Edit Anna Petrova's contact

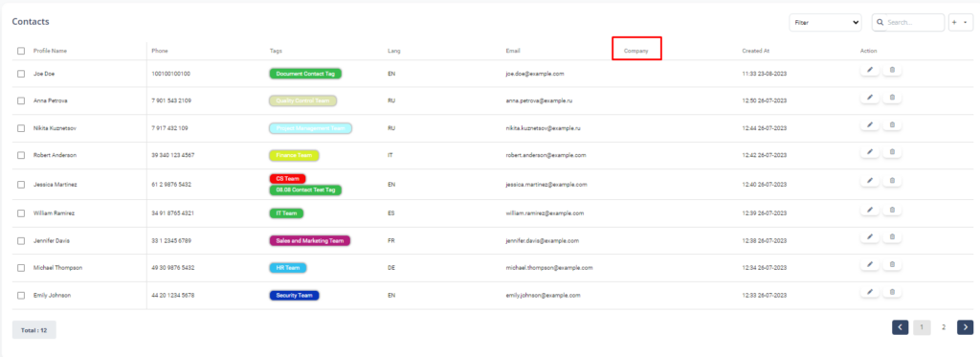click(x=869, y=98)
